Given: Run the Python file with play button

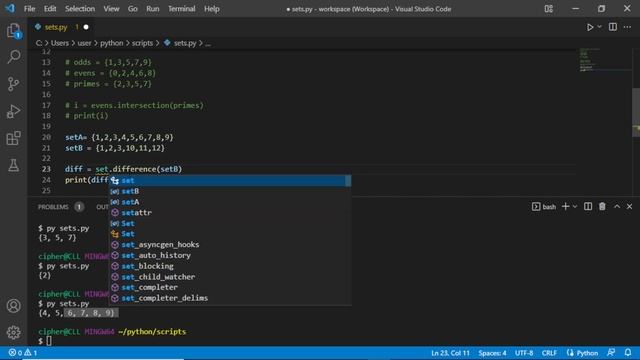Looking at the screenshot, I should [x=590, y=27].
